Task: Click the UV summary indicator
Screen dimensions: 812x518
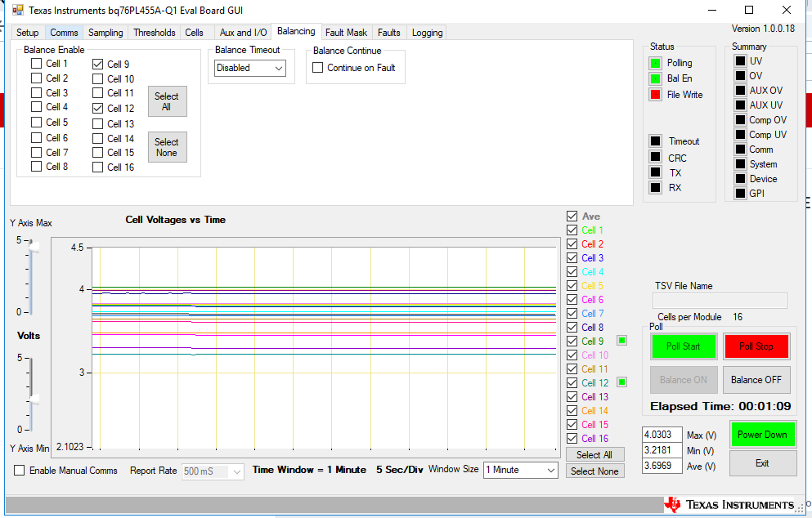Action: click(741, 61)
